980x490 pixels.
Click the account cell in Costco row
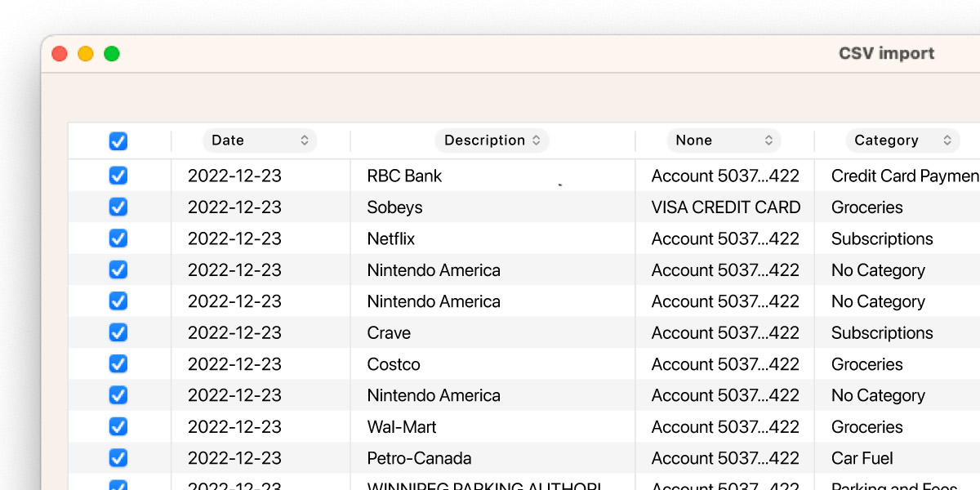coord(725,364)
